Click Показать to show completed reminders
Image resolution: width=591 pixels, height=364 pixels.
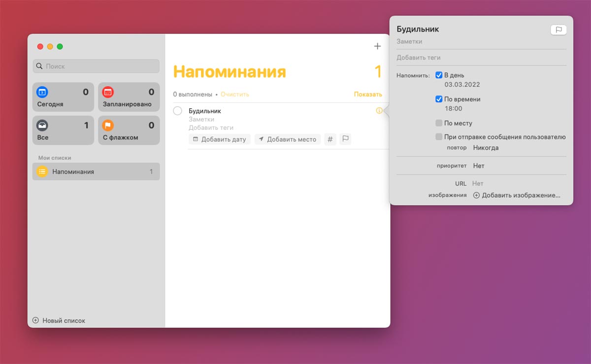(368, 94)
